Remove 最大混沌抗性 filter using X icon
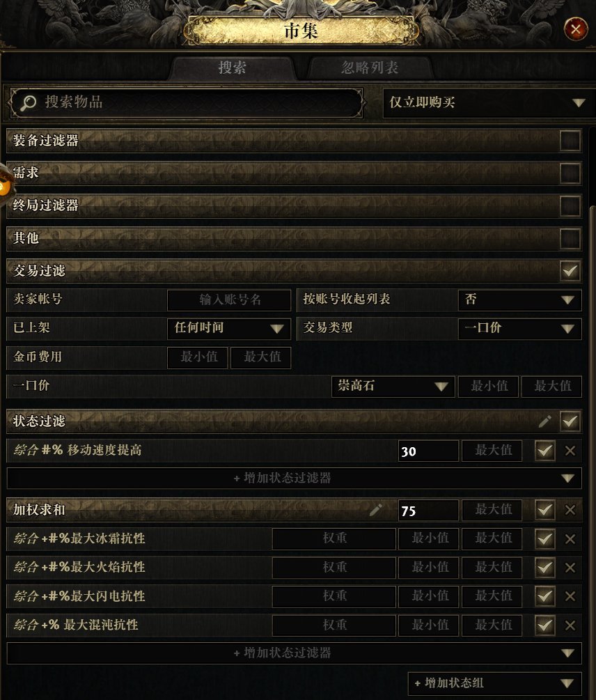 [x=570, y=625]
